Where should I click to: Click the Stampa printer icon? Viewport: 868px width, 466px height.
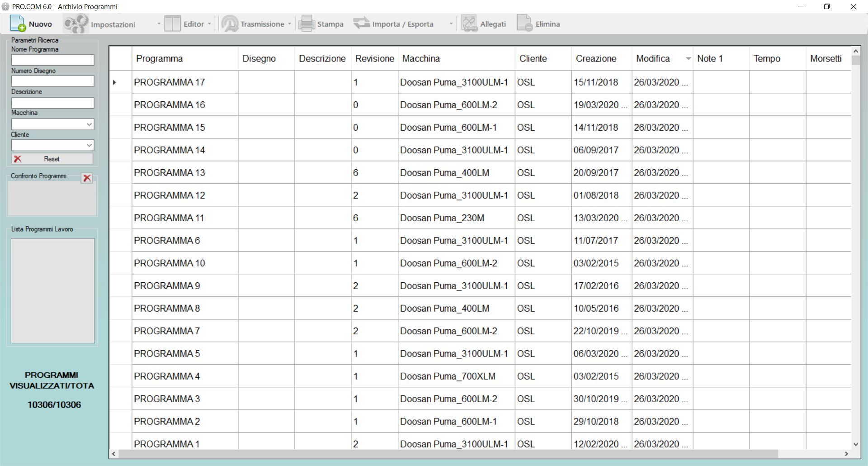[x=307, y=24]
